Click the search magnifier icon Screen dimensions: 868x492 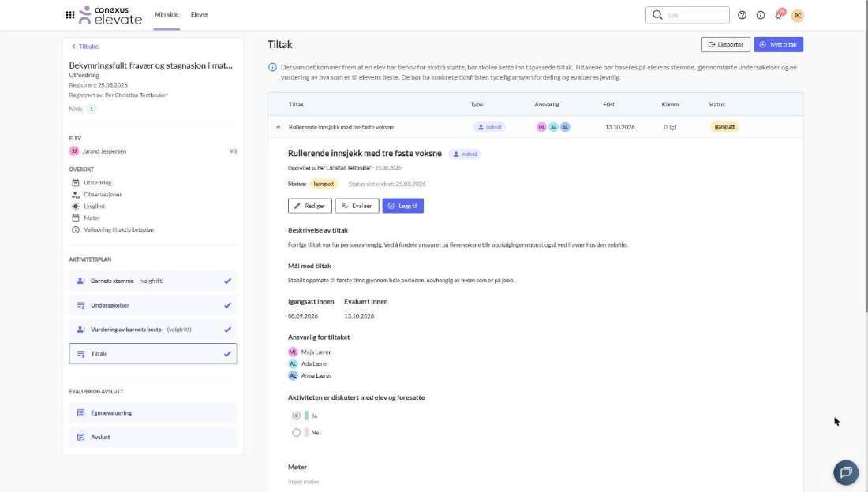[x=657, y=15]
